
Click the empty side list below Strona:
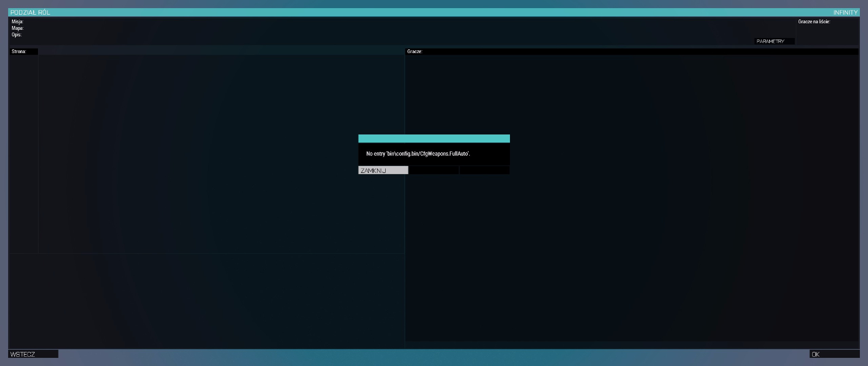tap(23, 152)
